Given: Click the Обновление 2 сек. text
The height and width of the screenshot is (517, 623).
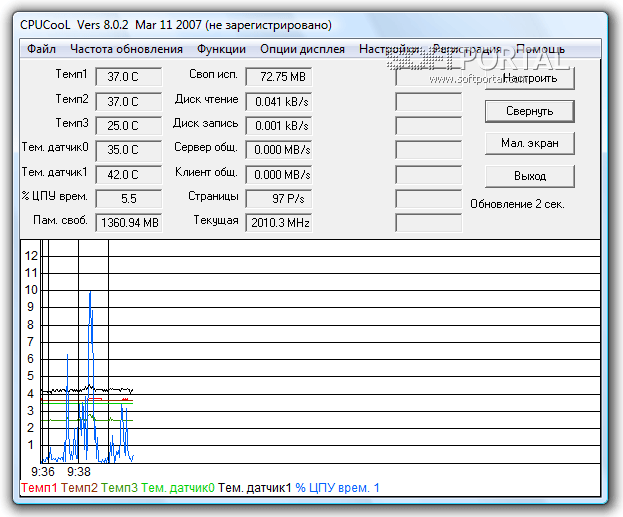Looking at the screenshot, I should click(x=517, y=204).
